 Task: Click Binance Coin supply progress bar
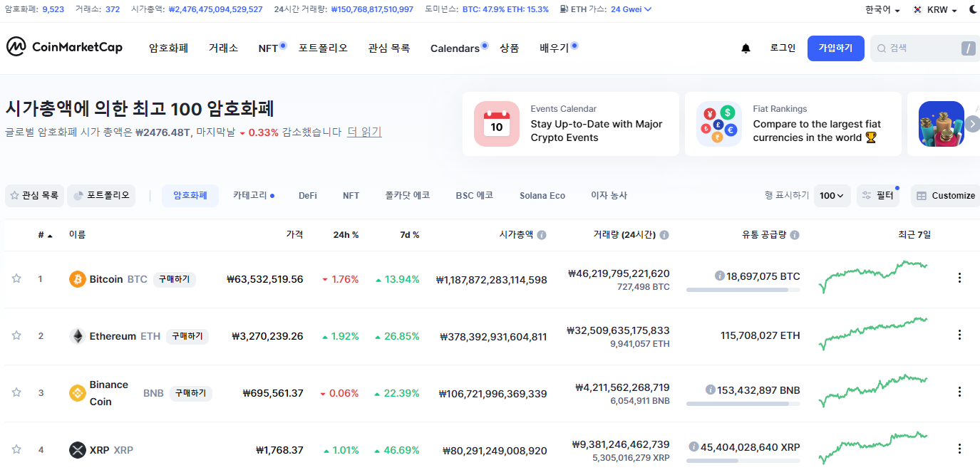743,404
